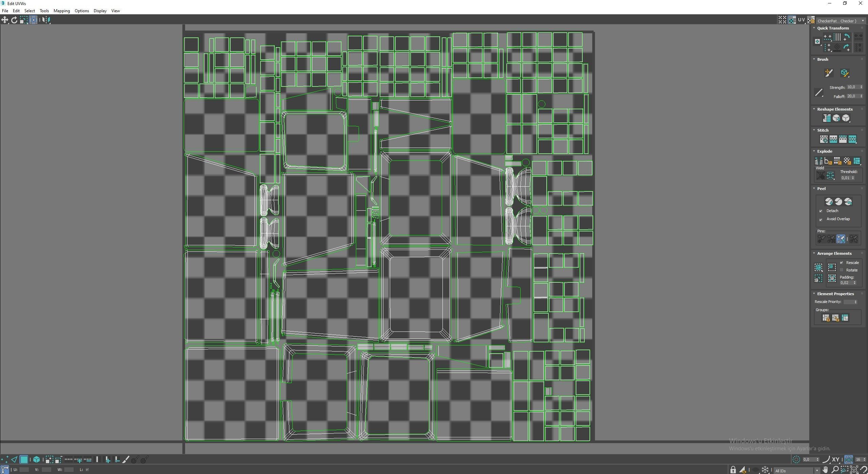This screenshot has height=474, width=868.
Task: Click the Stitch to Target icon
Action: pyautogui.click(x=824, y=139)
